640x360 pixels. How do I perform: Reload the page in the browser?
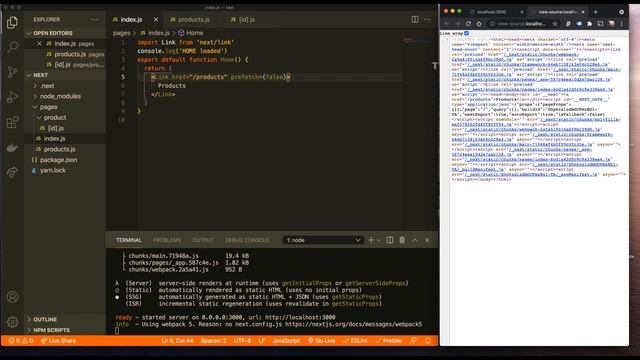(x=468, y=24)
